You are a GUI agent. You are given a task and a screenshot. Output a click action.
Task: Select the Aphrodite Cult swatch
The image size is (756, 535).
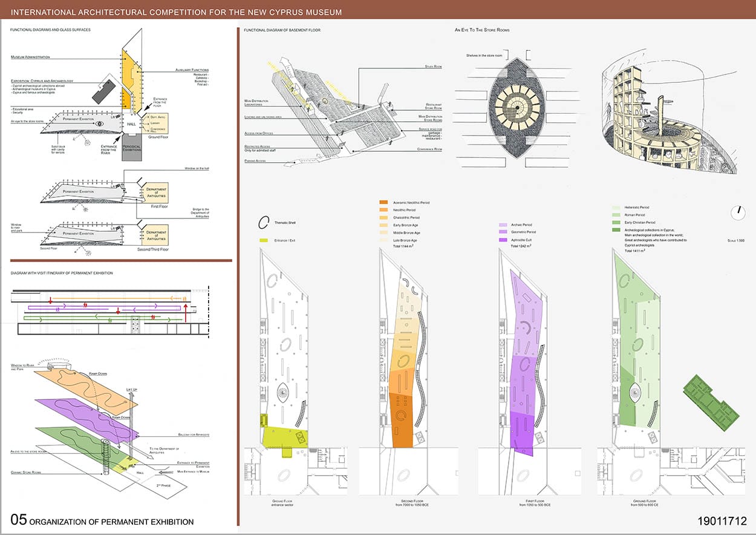coord(503,240)
